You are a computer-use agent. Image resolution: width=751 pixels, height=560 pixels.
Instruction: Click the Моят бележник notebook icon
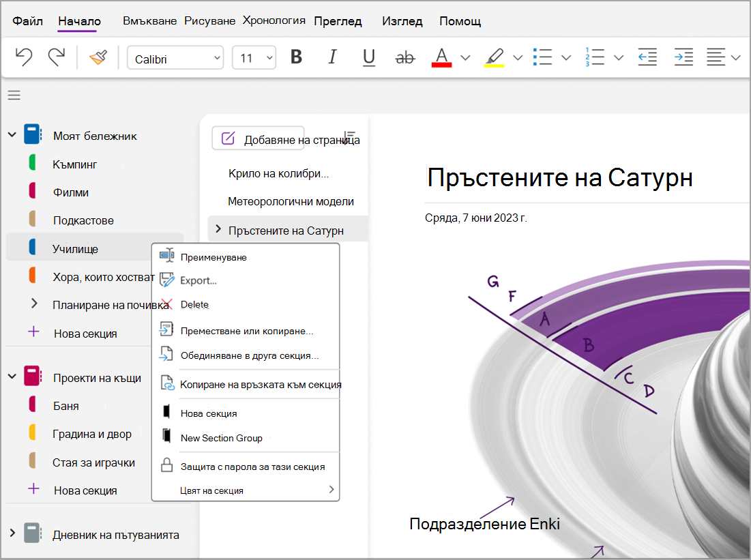pos(33,134)
